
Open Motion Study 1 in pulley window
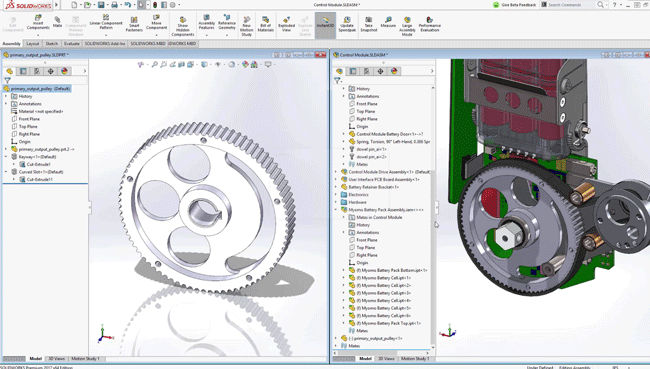[85, 359]
